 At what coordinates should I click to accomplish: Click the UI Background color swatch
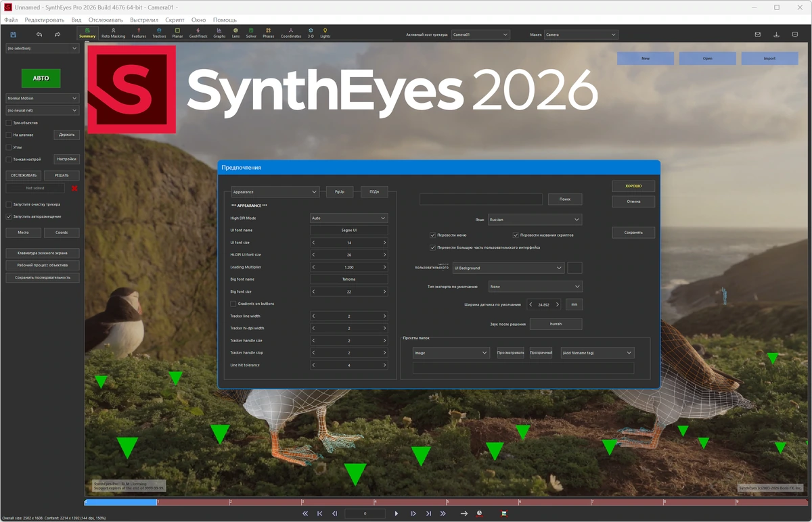pyautogui.click(x=574, y=268)
